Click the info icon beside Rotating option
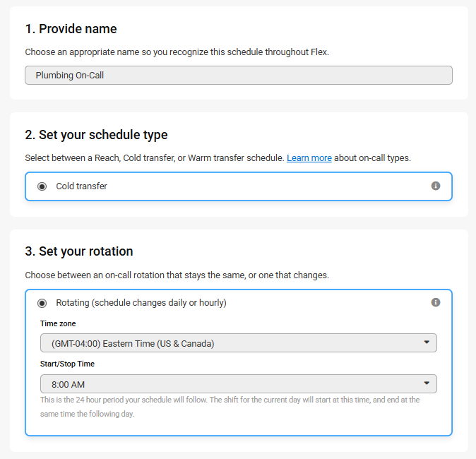Screen dimensions: 476x459 point(436,302)
